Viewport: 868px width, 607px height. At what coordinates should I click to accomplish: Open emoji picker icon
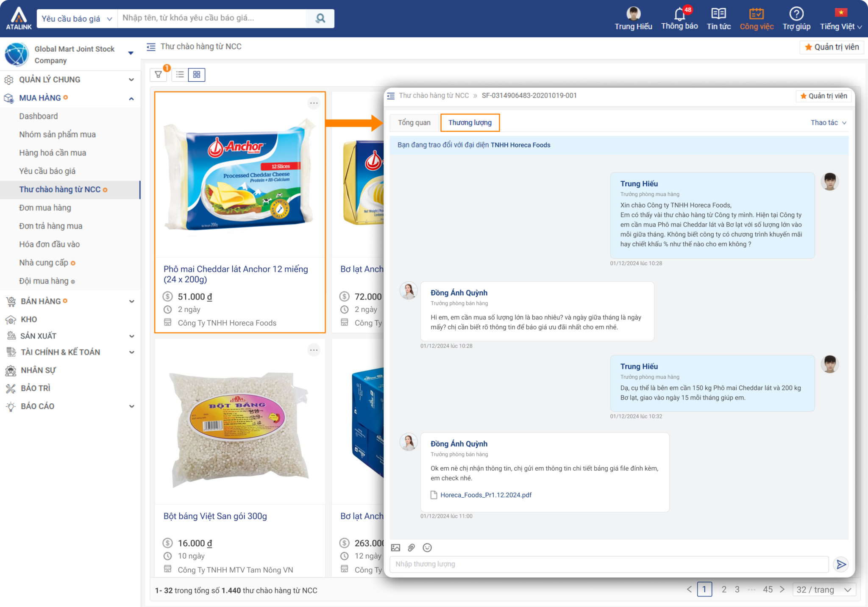tap(427, 548)
